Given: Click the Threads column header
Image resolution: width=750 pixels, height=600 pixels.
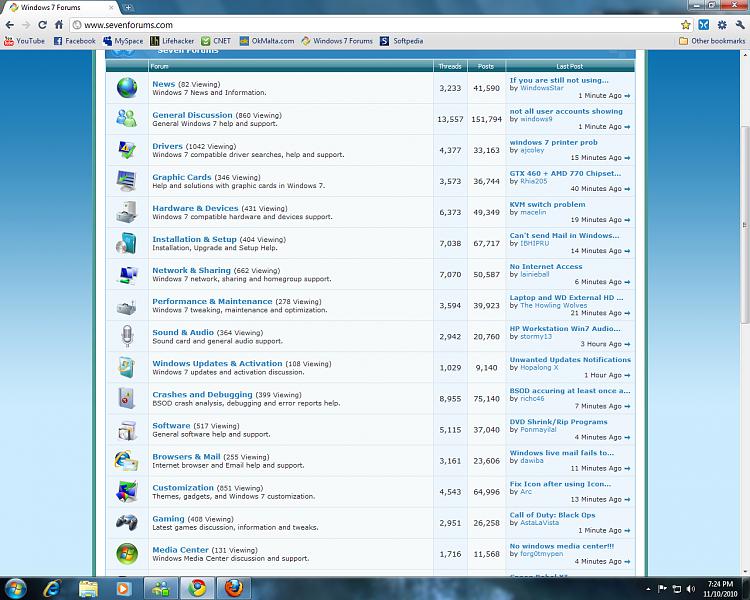Looking at the screenshot, I should point(450,67).
